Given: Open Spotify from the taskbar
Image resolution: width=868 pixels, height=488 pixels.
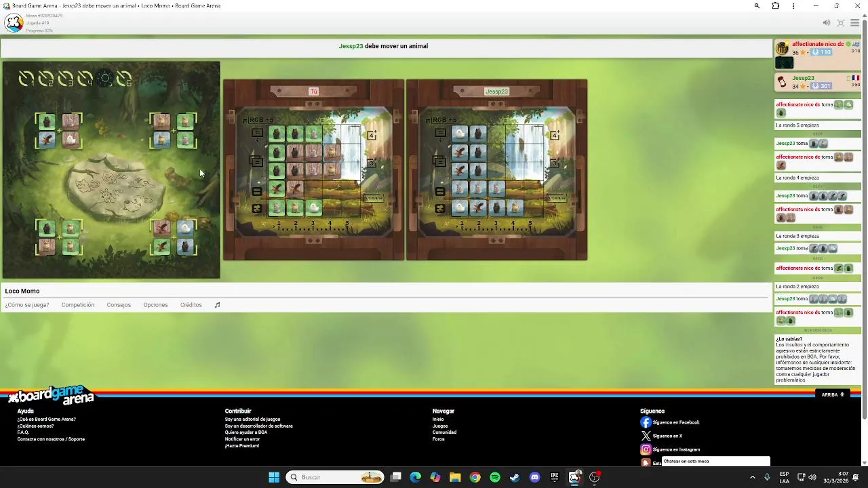Looking at the screenshot, I should [x=495, y=477].
